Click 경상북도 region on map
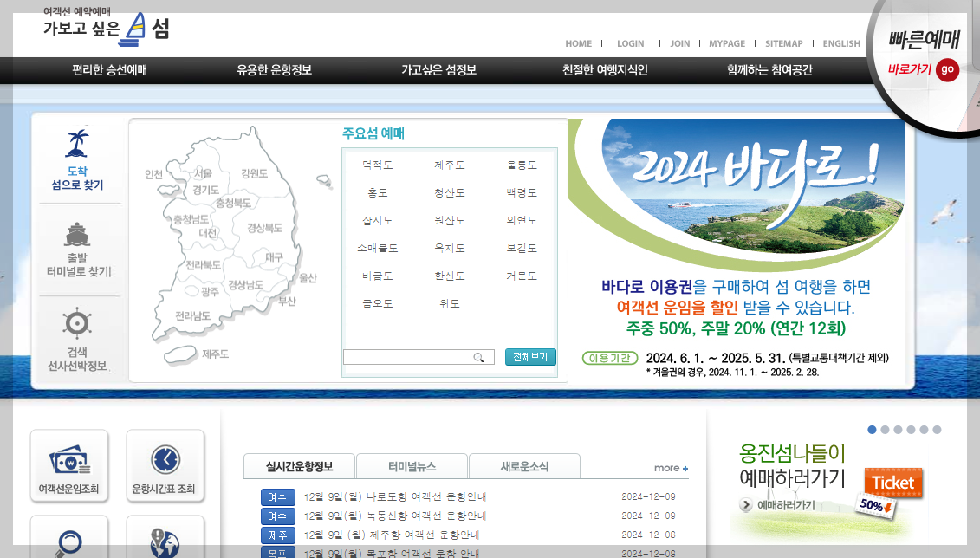 click(x=265, y=228)
